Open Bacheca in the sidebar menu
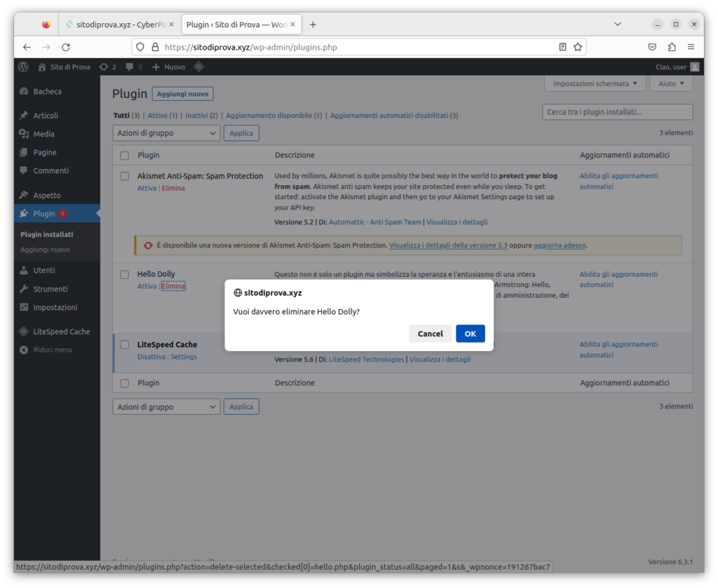718x588 pixels. 47,92
